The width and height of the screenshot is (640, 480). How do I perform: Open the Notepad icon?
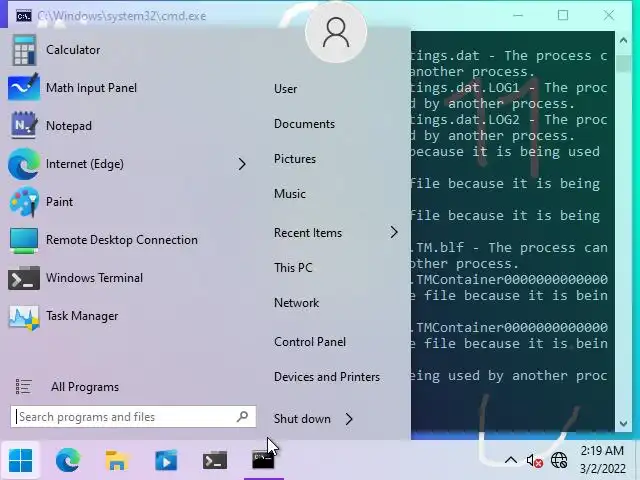(x=24, y=125)
